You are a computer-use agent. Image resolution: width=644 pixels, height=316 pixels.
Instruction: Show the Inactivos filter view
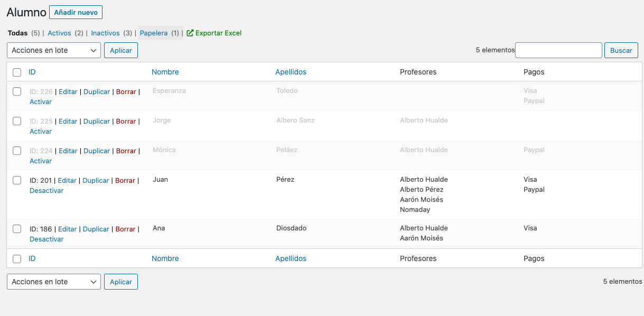105,33
